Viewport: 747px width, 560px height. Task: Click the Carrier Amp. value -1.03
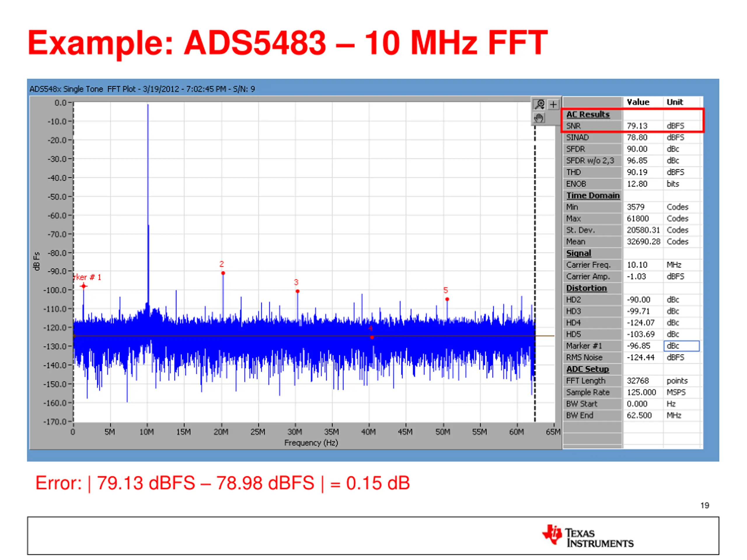coord(636,276)
